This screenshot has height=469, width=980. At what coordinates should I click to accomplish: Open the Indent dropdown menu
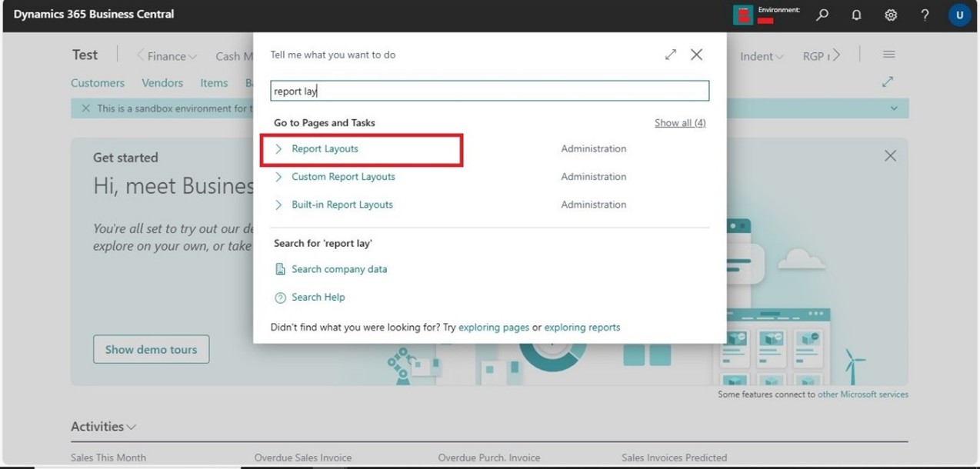[762, 56]
